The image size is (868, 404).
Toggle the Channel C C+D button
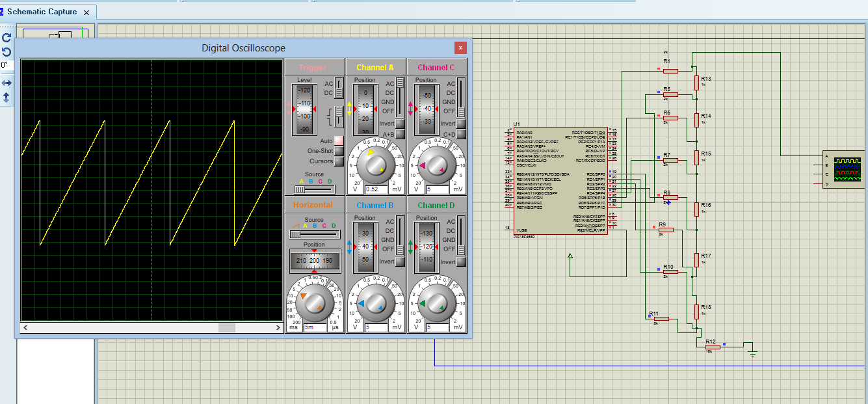click(x=461, y=135)
